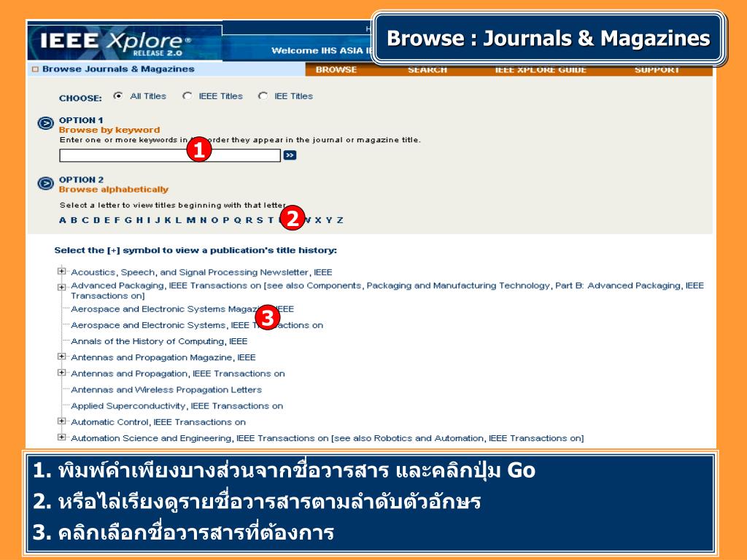Open Aerospace and Electronic Systems Magazine link
Screen dimensions: 747x560
182,309
